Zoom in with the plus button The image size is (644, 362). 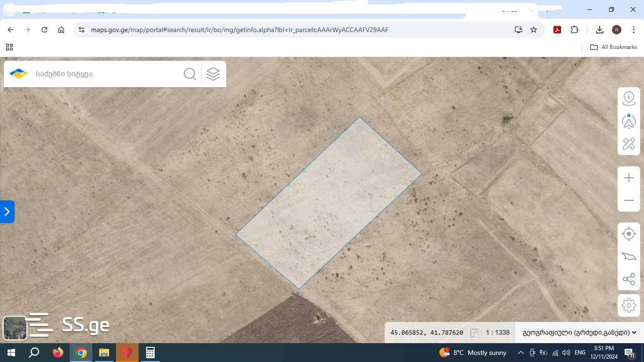(629, 178)
